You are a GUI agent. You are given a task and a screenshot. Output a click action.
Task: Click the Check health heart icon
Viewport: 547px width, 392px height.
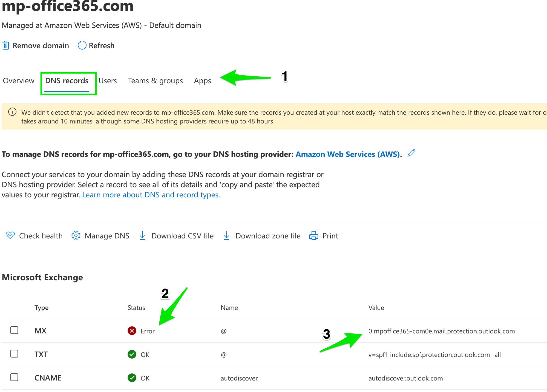click(10, 235)
